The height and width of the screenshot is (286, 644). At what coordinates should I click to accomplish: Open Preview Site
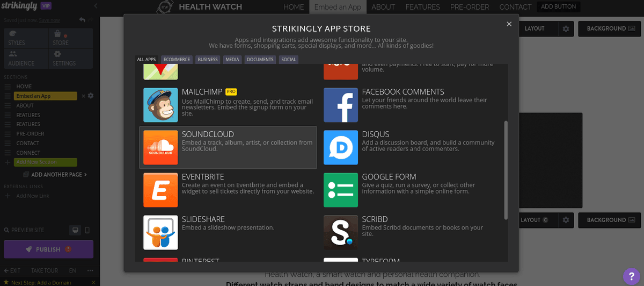(24, 230)
